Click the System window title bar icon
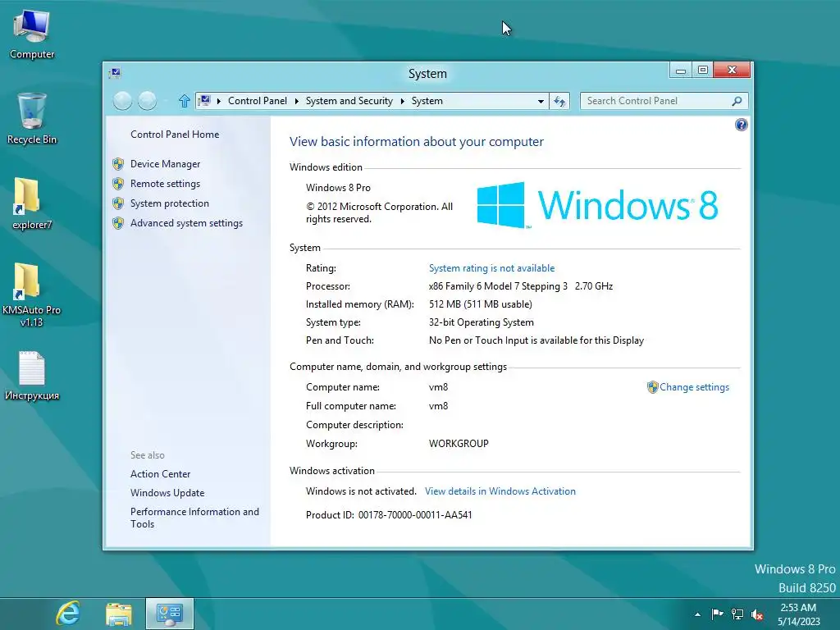 coord(115,73)
